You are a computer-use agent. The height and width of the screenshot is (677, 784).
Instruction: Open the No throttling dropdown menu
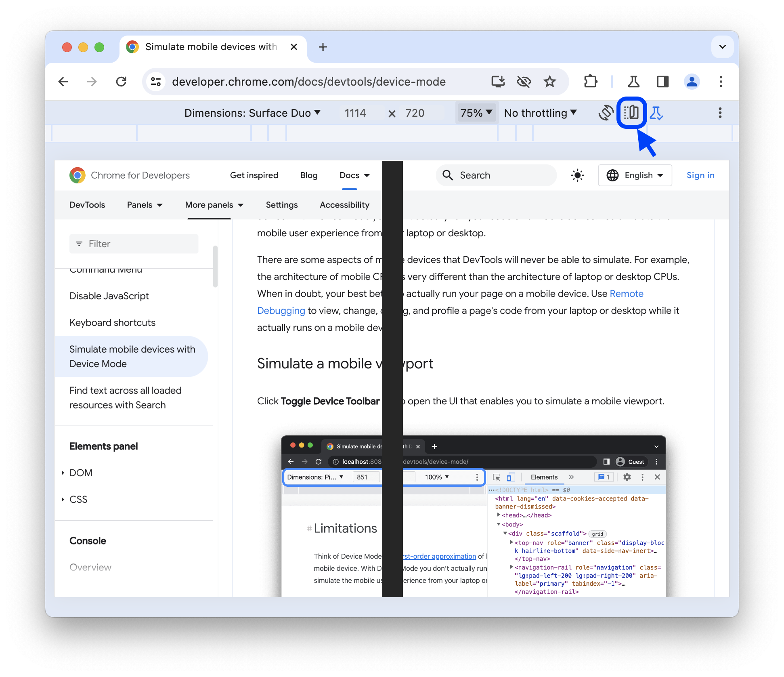pyautogui.click(x=541, y=113)
